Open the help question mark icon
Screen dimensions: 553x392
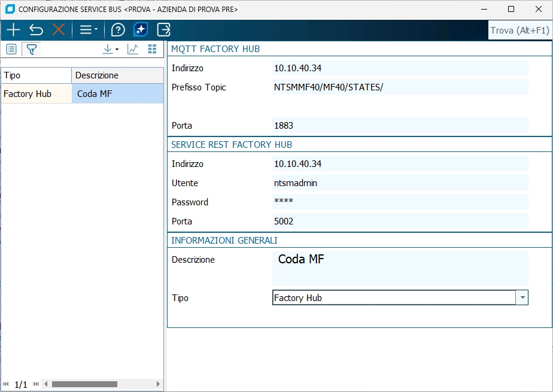(118, 29)
